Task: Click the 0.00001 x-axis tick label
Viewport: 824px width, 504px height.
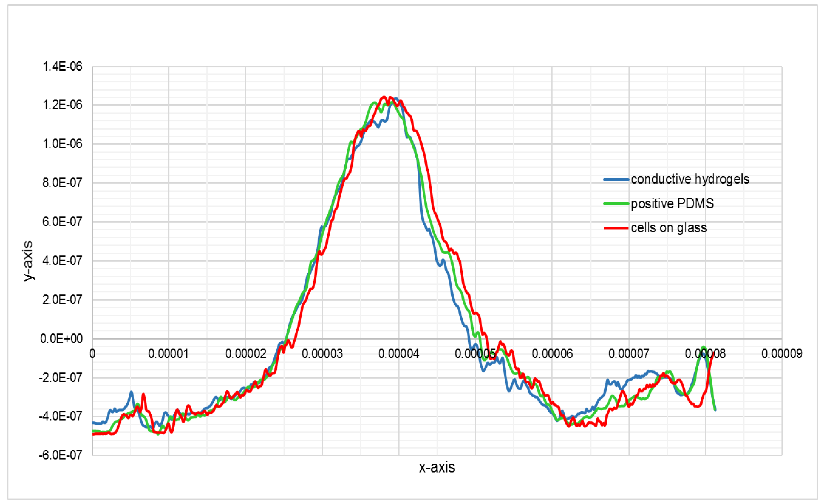Action: [x=169, y=354]
